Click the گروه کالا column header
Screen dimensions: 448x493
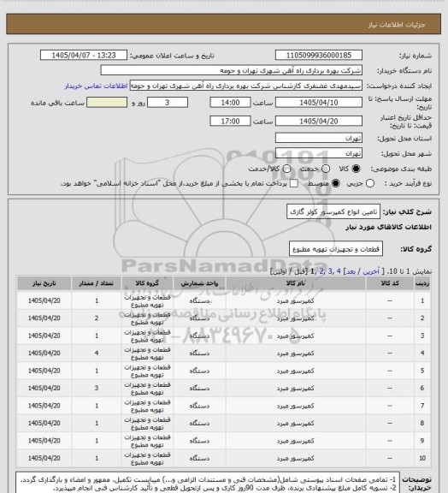point(147,283)
